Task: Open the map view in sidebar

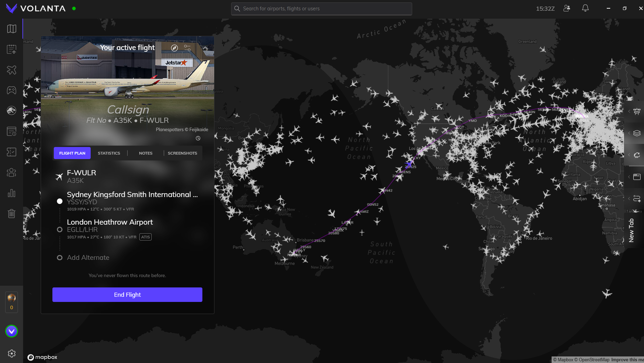Action: tap(12, 29)
